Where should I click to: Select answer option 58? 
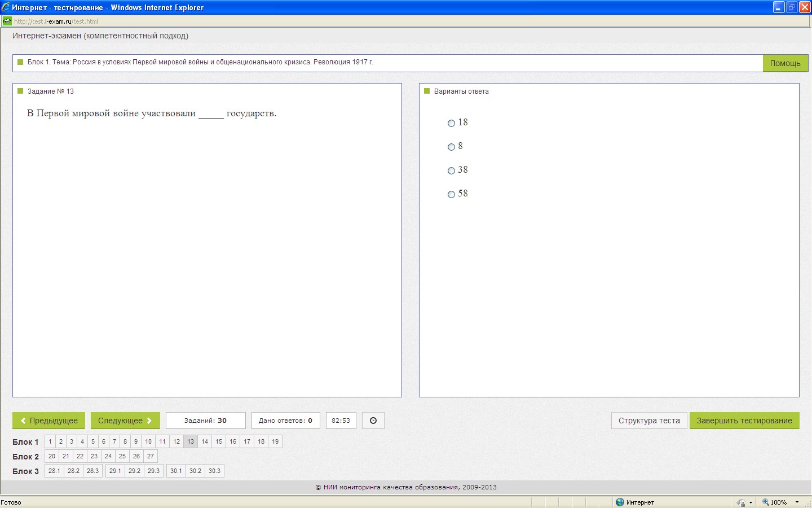click(x=451, y=194)
